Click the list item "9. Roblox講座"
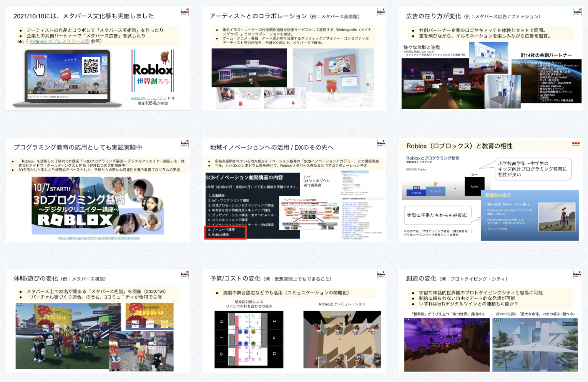 coord(218,234)
